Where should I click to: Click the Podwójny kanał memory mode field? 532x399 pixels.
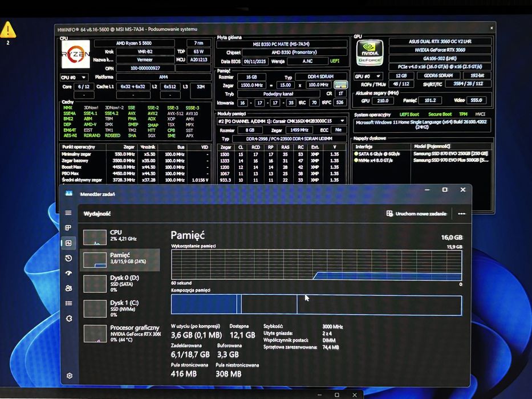point(278,94)
